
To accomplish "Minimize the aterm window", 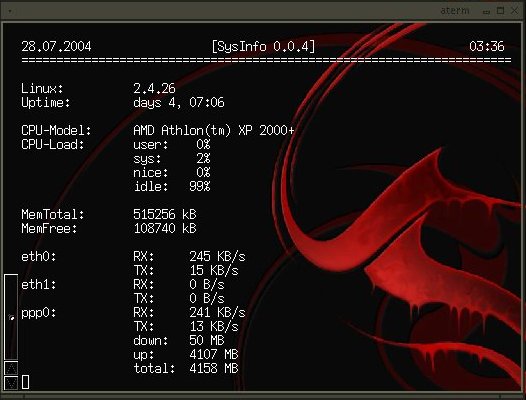I will point(486,11).
